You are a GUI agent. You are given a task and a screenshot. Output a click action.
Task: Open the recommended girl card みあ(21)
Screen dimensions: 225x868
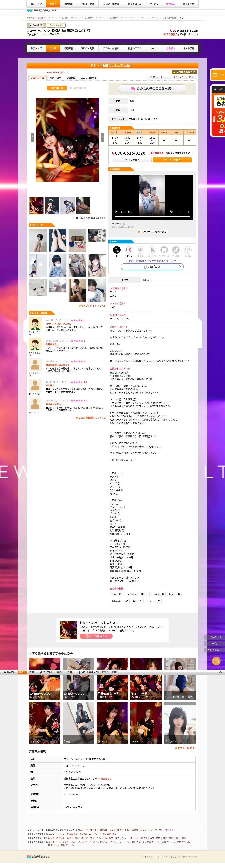(x=45, y=723)
